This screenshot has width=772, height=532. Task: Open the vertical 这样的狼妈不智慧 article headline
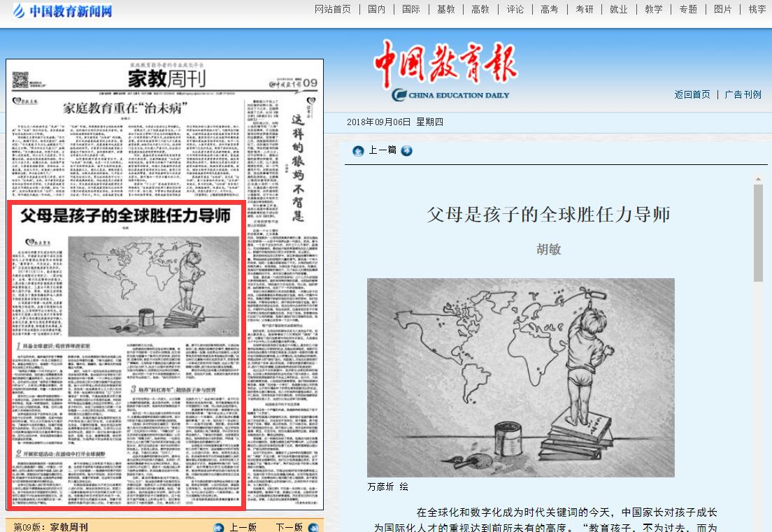click(x=298, y=168)
